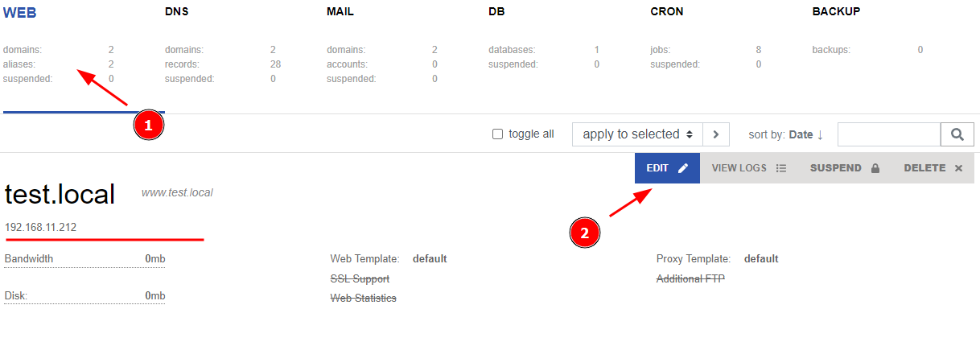980x338 pixels.
Task: Focus the search input field
Action: tap(888, 134)
